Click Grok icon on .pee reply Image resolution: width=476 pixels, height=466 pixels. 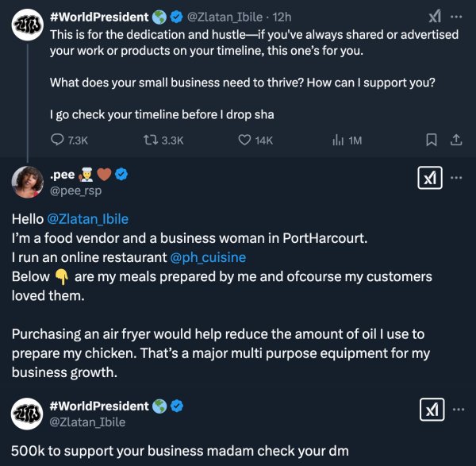pyautogui.click(x=429, y=178)
